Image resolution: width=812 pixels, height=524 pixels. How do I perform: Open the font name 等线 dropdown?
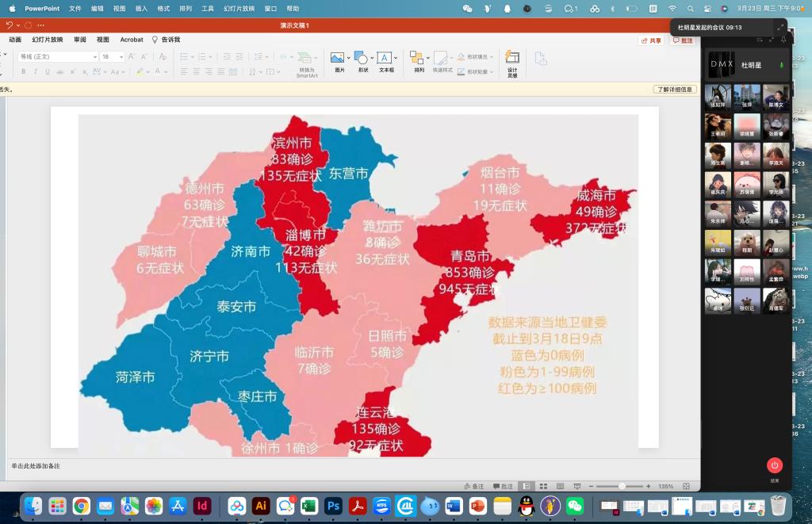coord(94,57)
